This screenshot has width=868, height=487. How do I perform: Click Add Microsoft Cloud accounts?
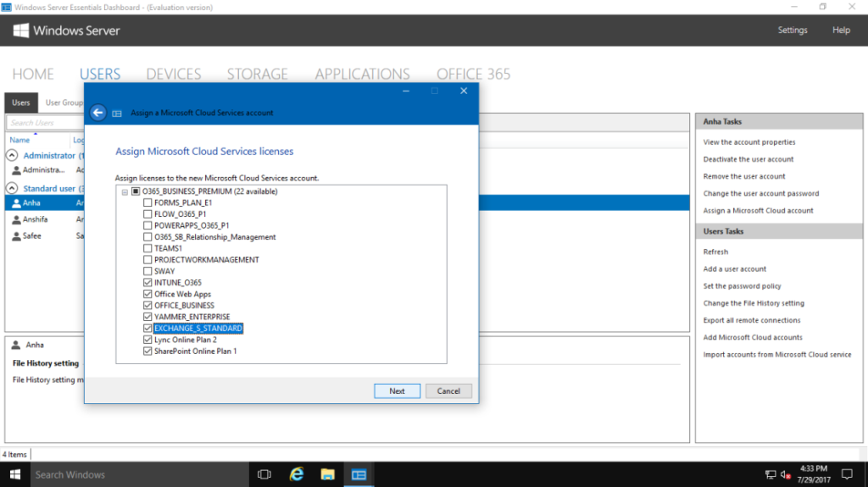pos(753,338)
